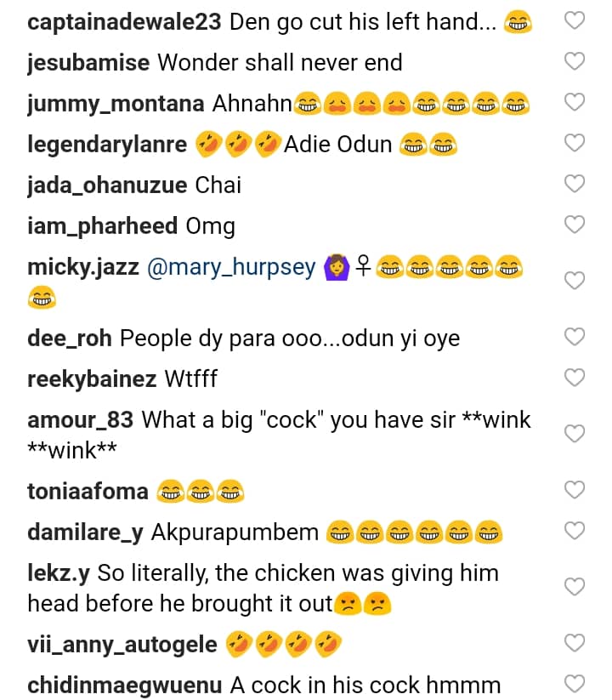Like lekz.y's comment
Screen dimensions: 612x700
pos(575,587)
